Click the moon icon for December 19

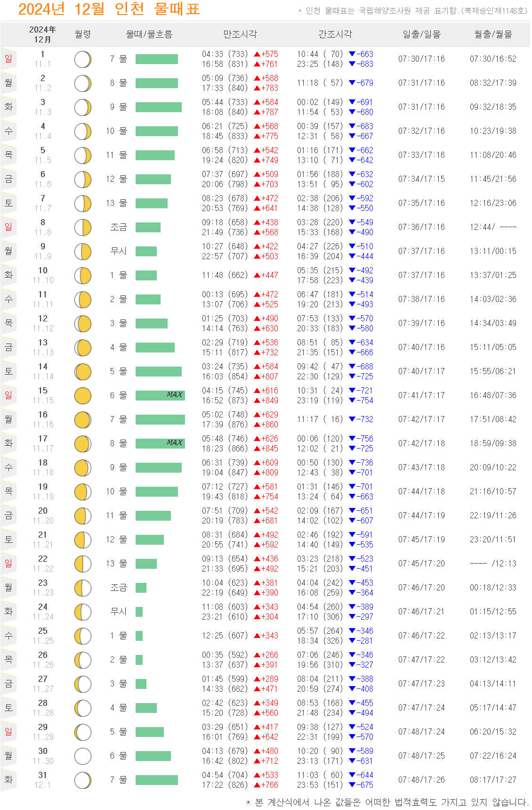[x=83, y=492]
